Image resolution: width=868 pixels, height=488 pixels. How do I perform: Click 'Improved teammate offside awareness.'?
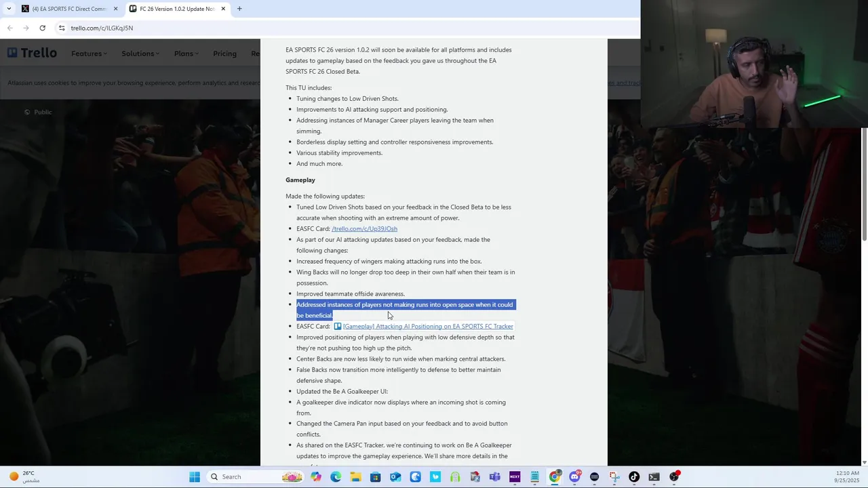pos(351,293)
